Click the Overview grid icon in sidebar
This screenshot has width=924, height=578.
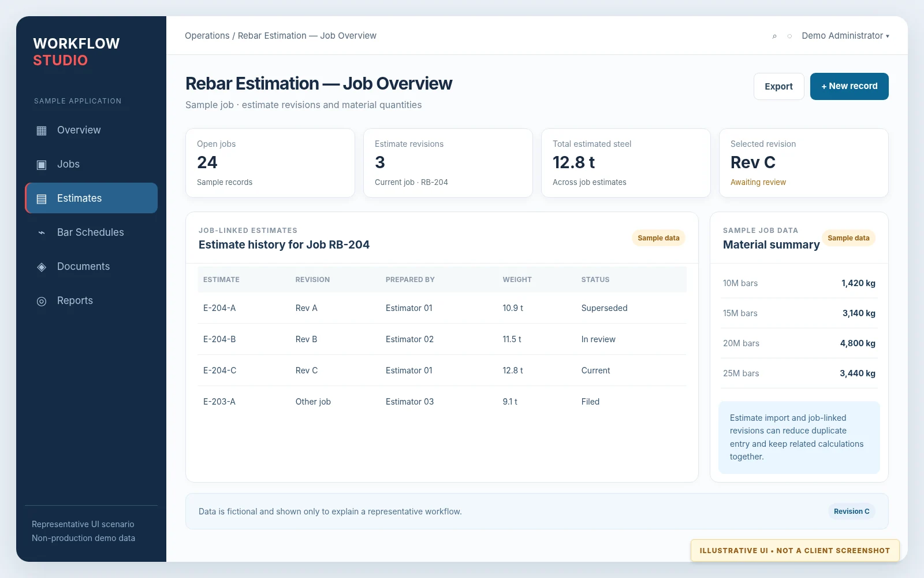(42, 131)
